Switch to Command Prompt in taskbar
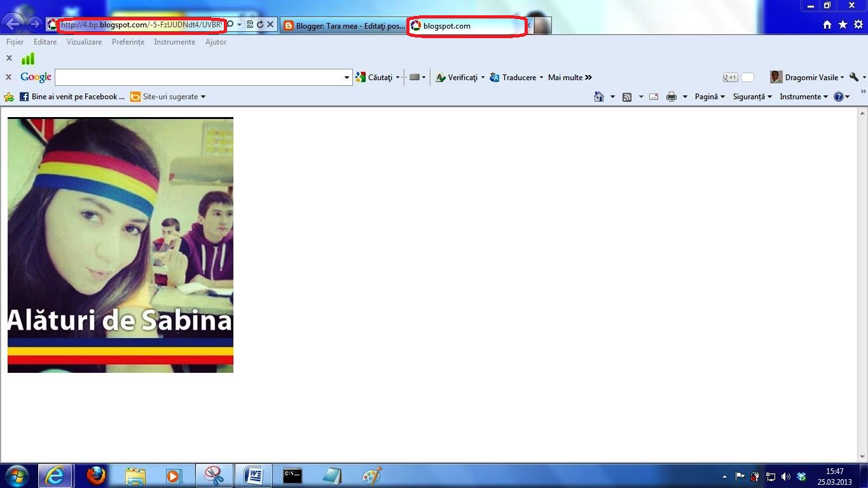The width and height of the screenshot is (868, 488). tap(293, 476)
